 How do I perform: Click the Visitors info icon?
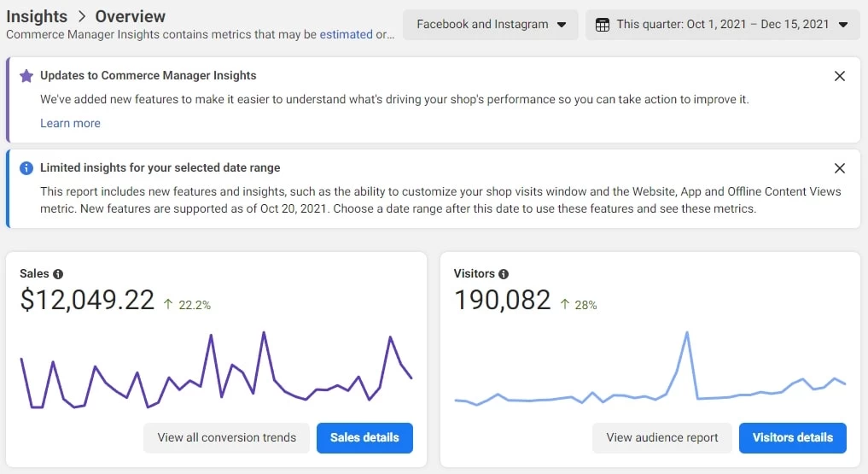504,274
